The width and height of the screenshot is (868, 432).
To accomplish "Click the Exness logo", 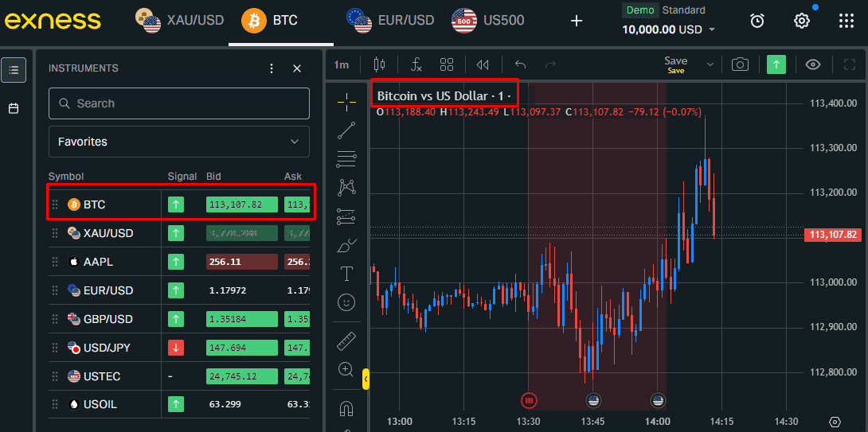I will pos(53,21).
